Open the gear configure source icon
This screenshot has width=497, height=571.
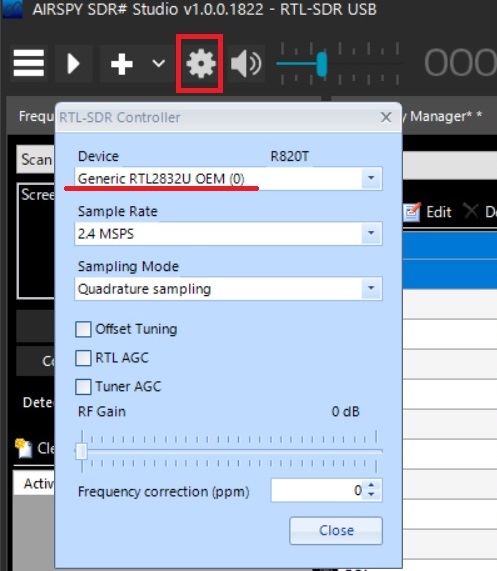tap(201, 64)
